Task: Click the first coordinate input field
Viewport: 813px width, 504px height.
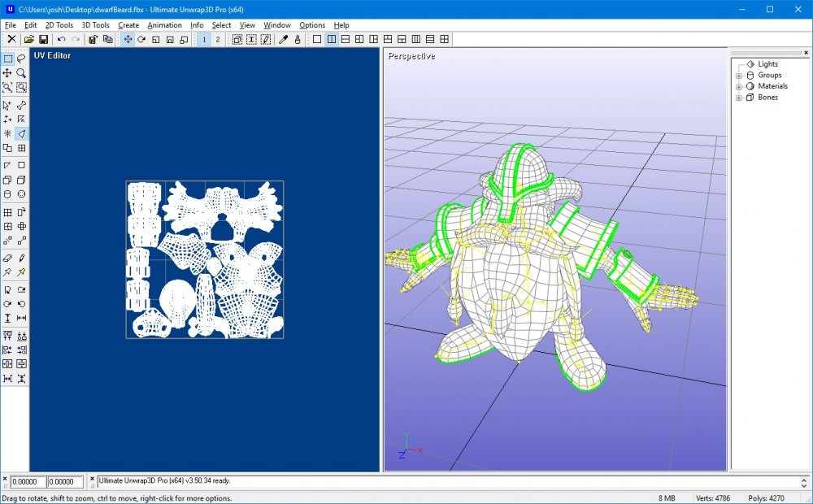Action: coord(28,482)
